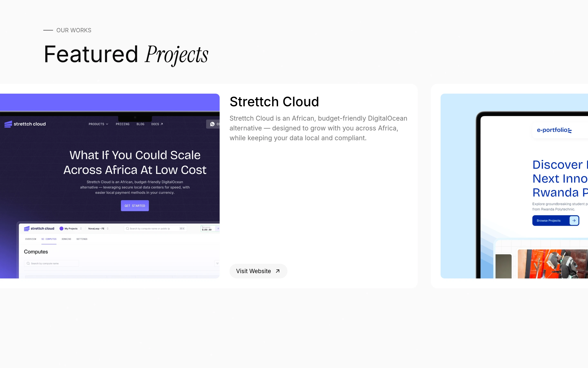Open the Visit Website link for Strettch Cloud

click(x=258, y=271)
